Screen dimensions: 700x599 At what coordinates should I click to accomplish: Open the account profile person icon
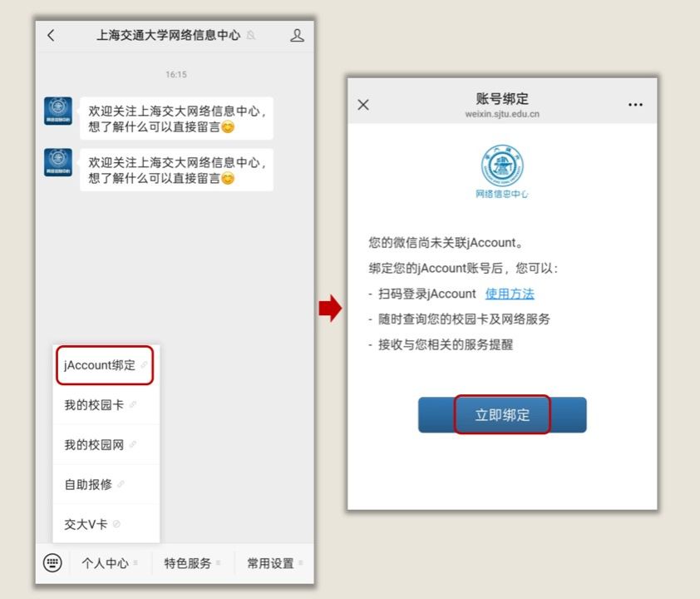click(x=297, y=35)
